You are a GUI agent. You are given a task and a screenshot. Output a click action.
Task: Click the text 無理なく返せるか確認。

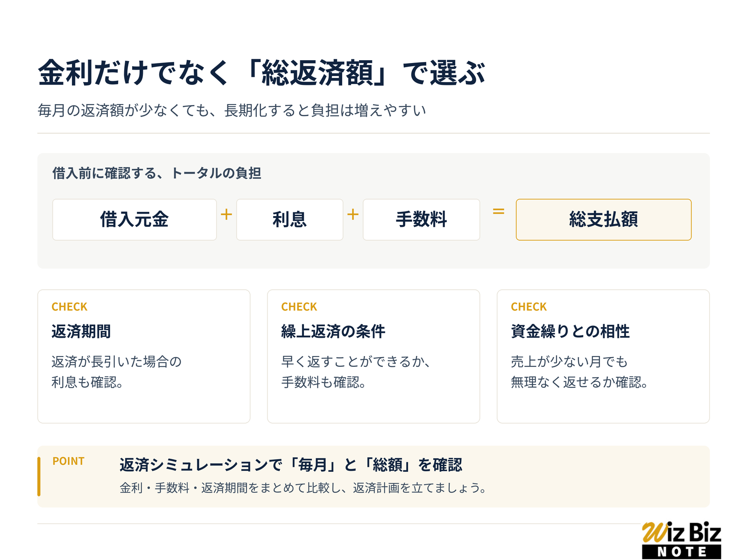(x=579, y=382)
